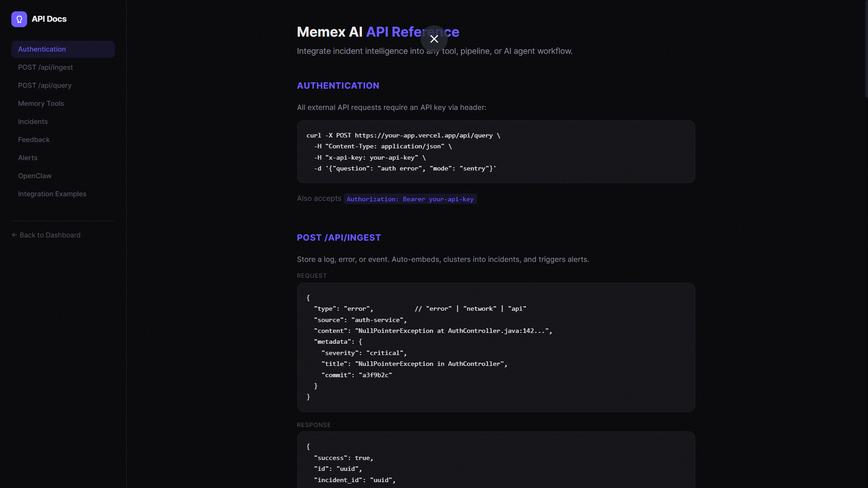Viewport: 868px width, 488px height.
Task: Select Memory Tools in the sidebar
Action: click(x=63, y=104)
